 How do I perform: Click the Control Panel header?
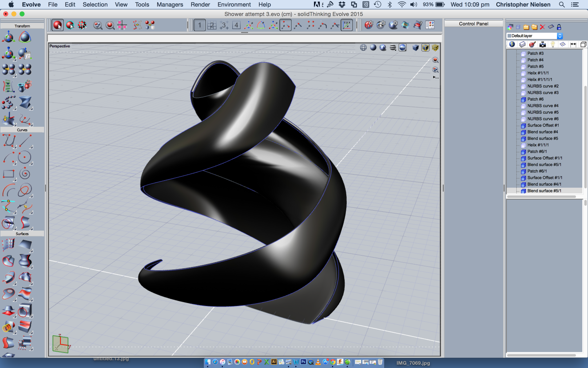(x=473, y=24)
